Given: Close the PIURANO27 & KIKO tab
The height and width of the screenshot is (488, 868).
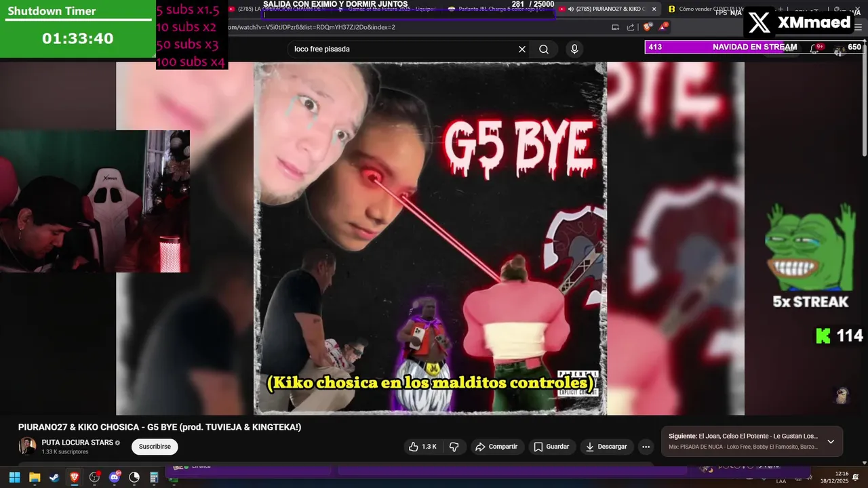Looking at the screenshot, I should tap(654, 9).
